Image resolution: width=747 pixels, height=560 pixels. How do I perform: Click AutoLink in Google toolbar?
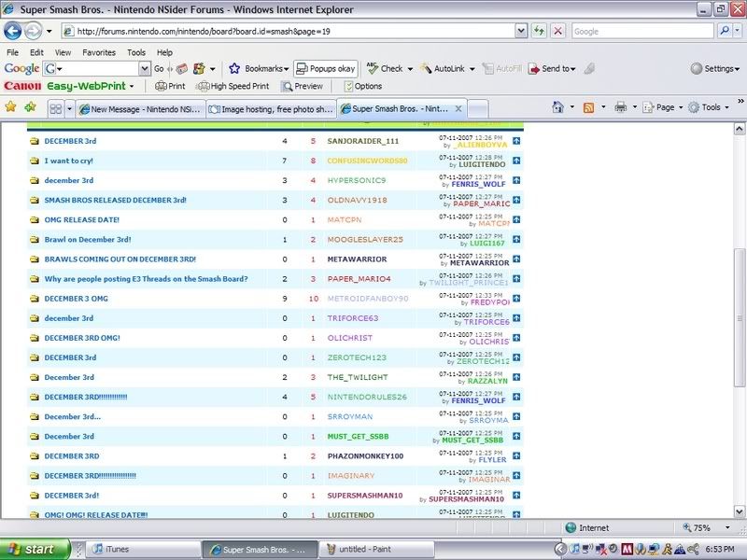click(443, 68)
